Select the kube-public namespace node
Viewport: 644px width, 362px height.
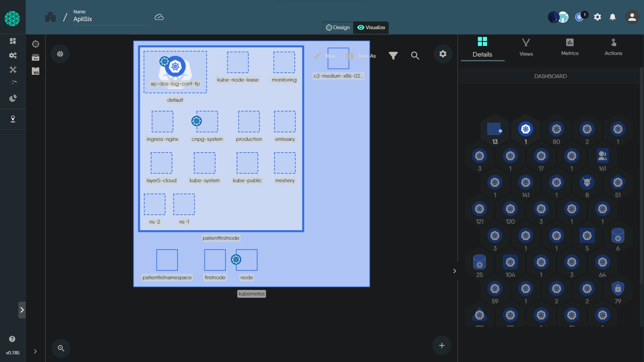[247, 163]
